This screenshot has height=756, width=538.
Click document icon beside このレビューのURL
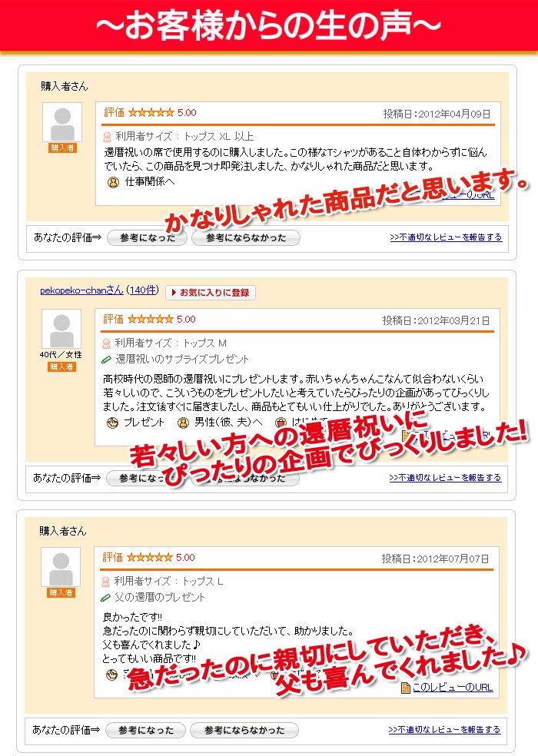[406, 688]
